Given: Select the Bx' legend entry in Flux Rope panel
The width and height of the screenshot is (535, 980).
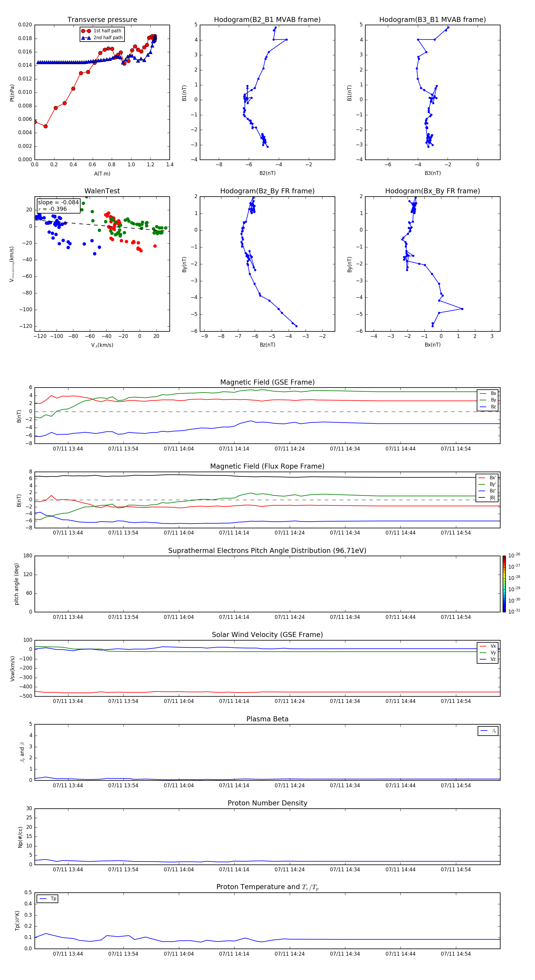Looking at the screenshot, I should pyautogui.click(x=487, y=478).
